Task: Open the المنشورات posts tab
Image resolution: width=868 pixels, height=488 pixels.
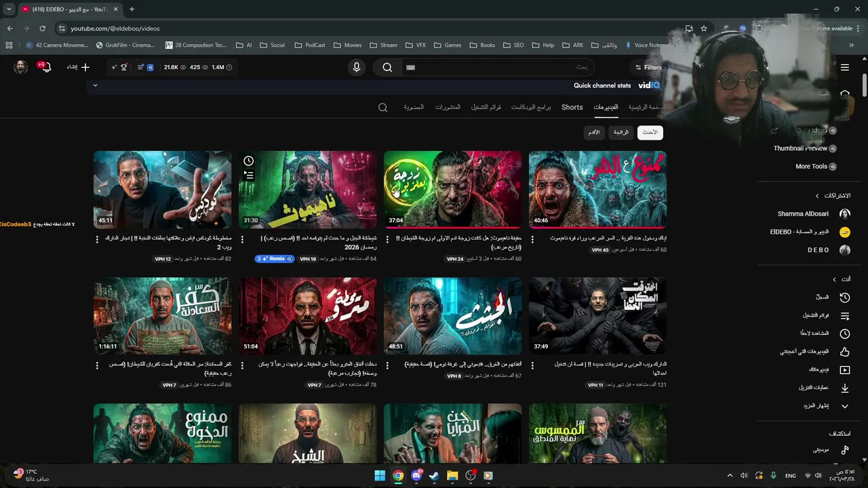Action: coord(448,107)
